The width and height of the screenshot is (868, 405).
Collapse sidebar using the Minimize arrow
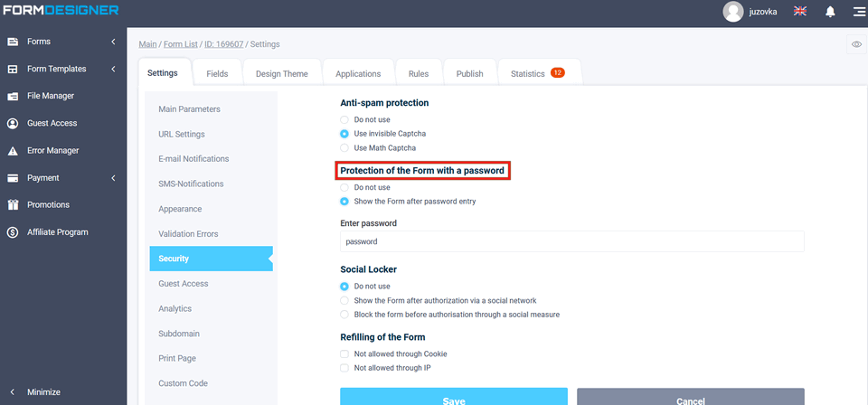pos(13,392)
